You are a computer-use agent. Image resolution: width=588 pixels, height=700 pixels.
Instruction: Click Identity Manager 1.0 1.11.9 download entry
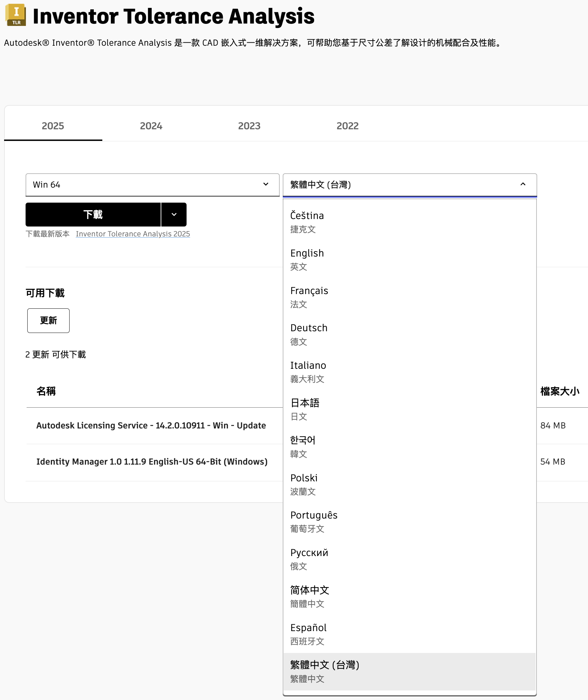(152, 462)
